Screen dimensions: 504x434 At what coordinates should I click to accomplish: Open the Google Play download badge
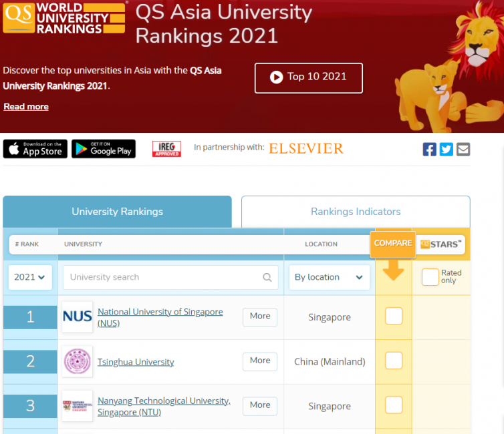[104, 149]
